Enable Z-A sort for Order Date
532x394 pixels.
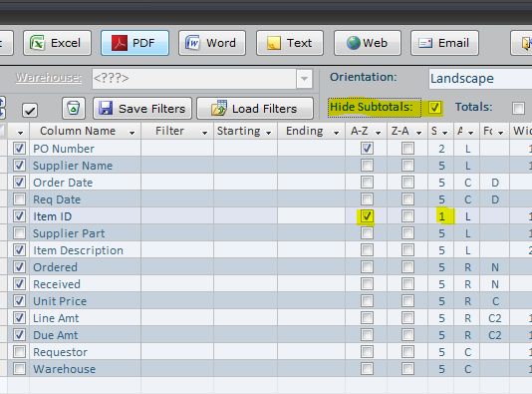tap(407, 183)
